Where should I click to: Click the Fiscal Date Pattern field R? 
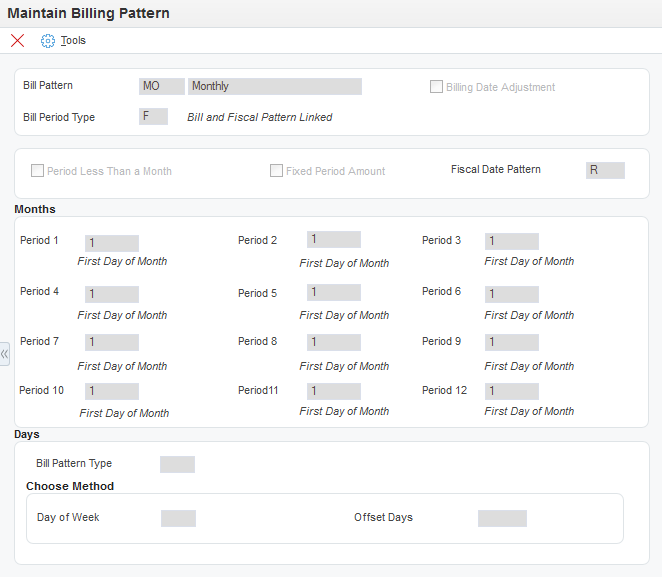pos(605,170)
